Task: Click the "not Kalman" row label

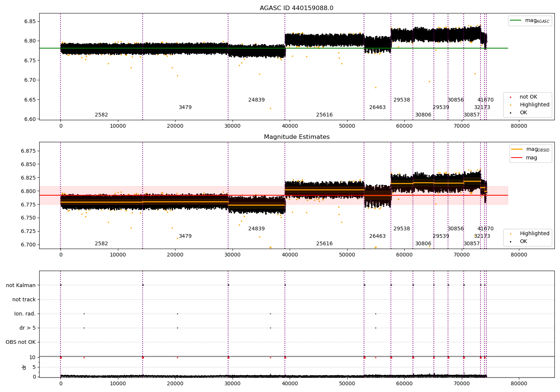Action: coord(21,285)
